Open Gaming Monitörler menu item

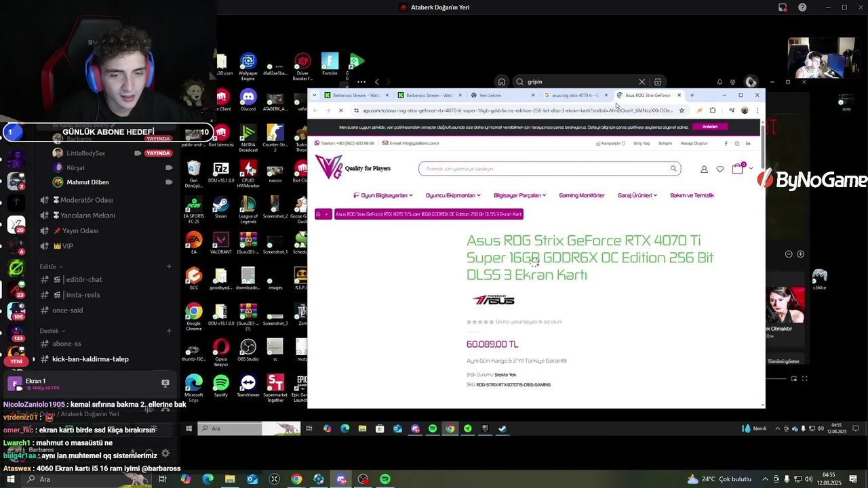click(x=582, y=195)
